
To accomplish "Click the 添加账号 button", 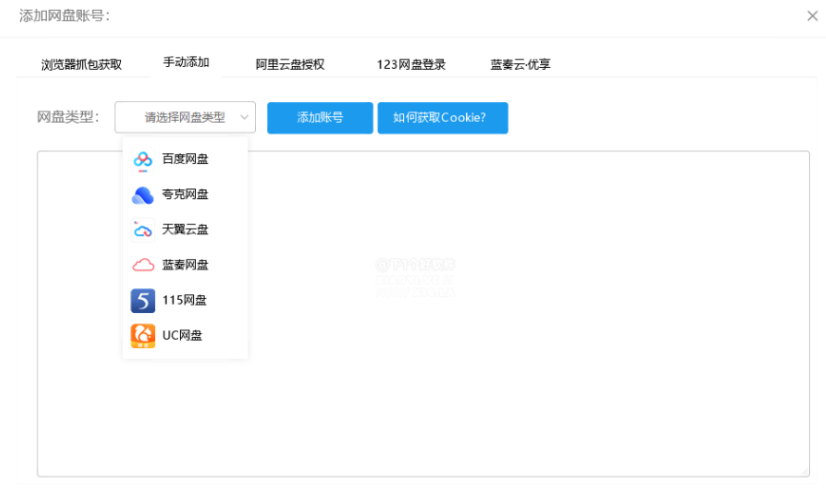I will click(x=320, y=117).
